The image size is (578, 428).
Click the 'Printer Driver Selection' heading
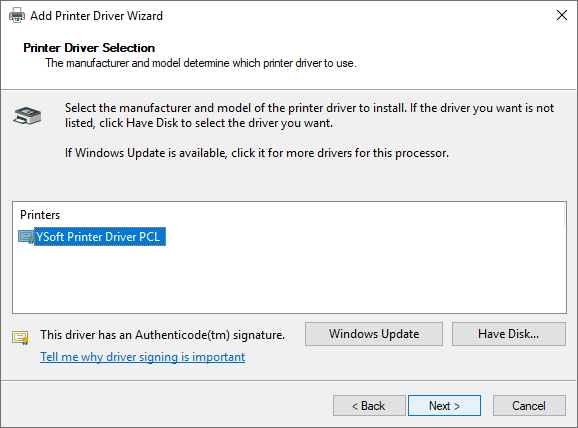89,48
